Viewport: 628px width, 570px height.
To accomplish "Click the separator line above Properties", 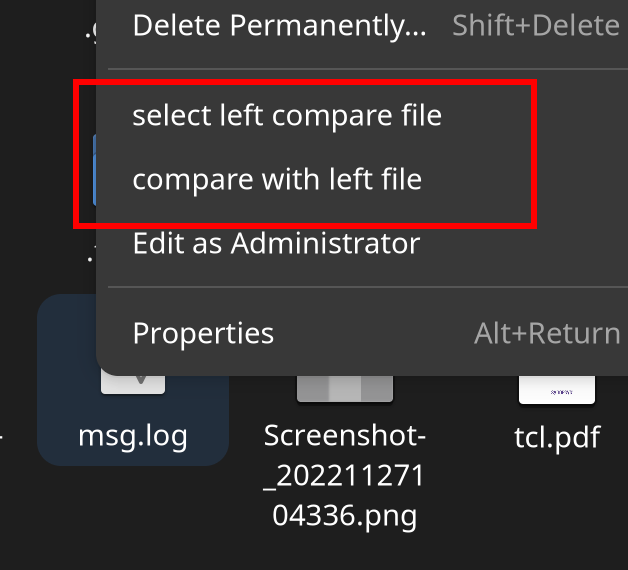I will coord(368,287).
